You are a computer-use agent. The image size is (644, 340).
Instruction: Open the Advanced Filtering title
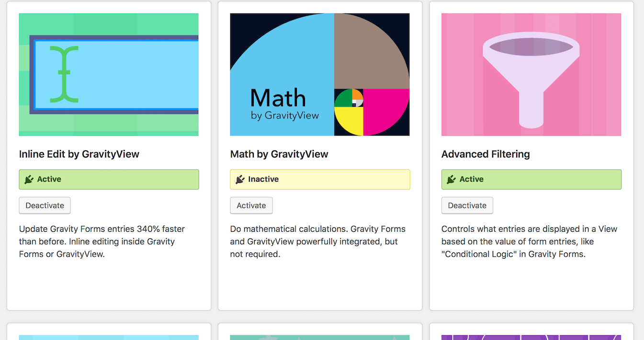click(486, 154)
